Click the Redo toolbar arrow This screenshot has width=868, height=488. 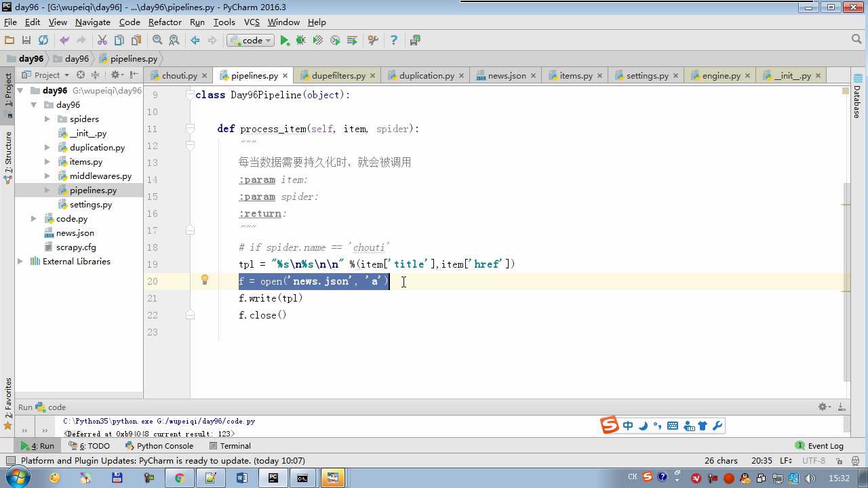pos(81,41)
